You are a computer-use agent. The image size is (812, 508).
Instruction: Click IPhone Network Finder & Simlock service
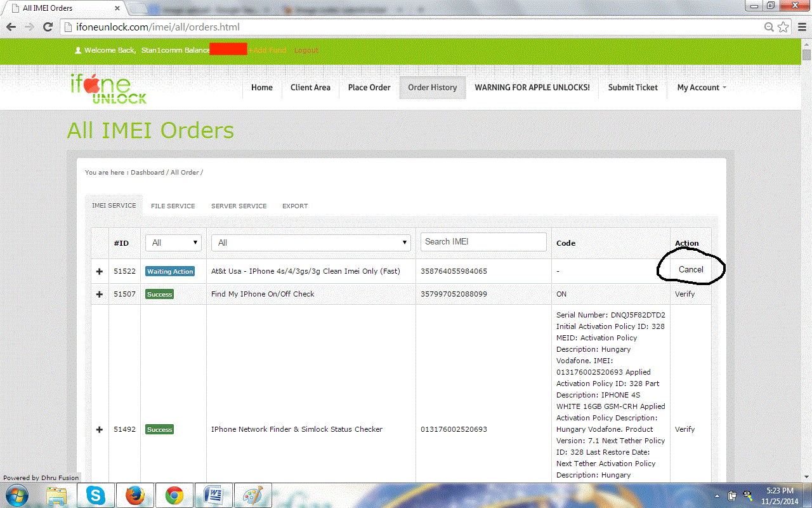coord(297,429)
